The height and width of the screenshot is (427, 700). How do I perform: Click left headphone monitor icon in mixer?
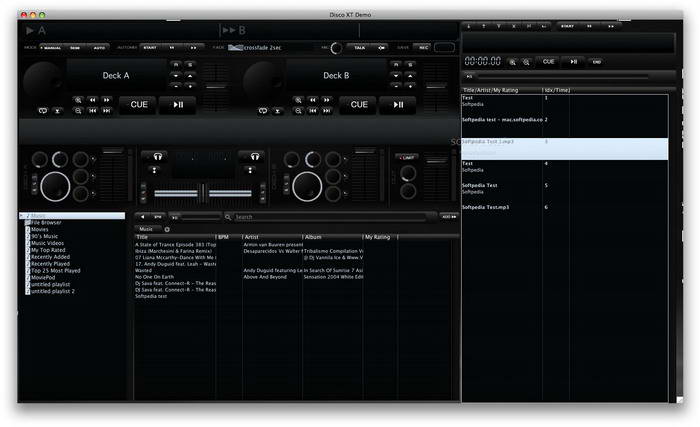click(x=156, y=156)
